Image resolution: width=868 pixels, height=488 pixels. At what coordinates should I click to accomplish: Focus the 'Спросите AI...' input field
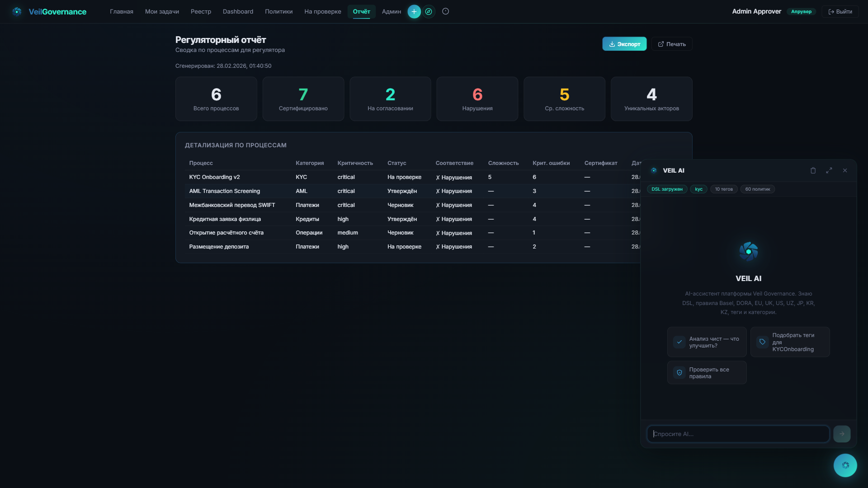coord(738,434)
